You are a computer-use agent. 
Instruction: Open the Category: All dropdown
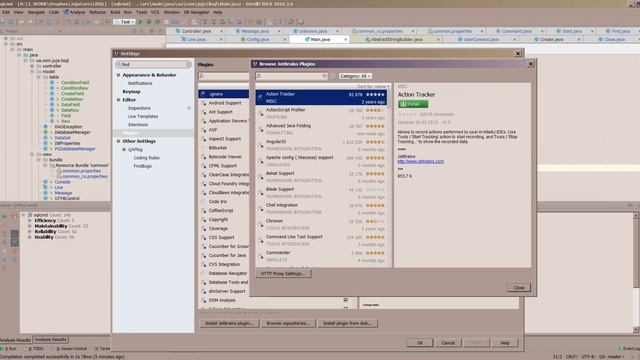pyautogui.click(x=355, y=76)
